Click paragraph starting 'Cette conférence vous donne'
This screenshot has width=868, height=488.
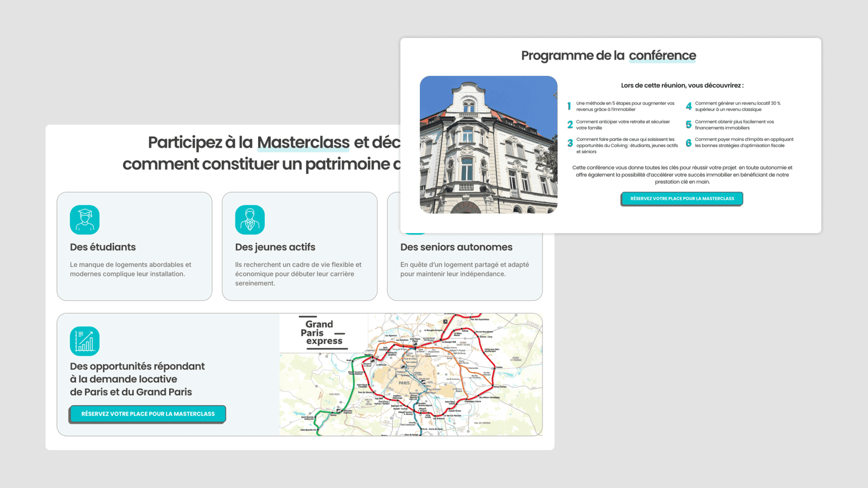pos(682,175)
